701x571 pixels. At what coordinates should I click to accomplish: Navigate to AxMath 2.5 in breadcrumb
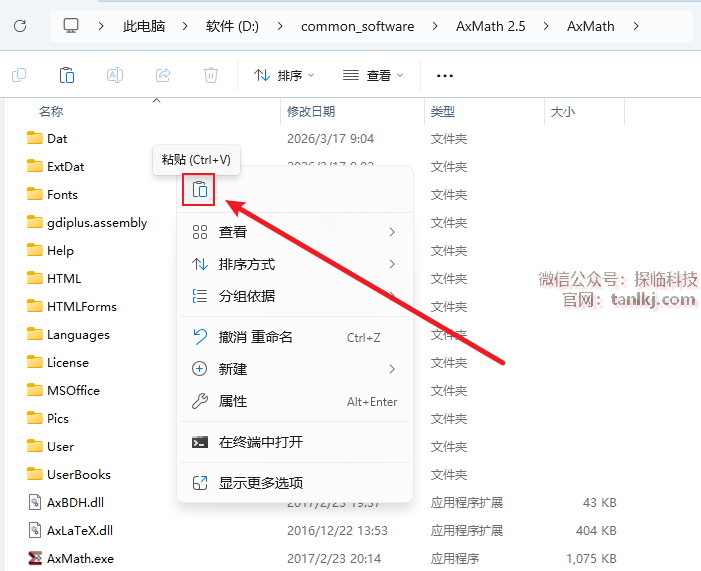coord(490,26)
